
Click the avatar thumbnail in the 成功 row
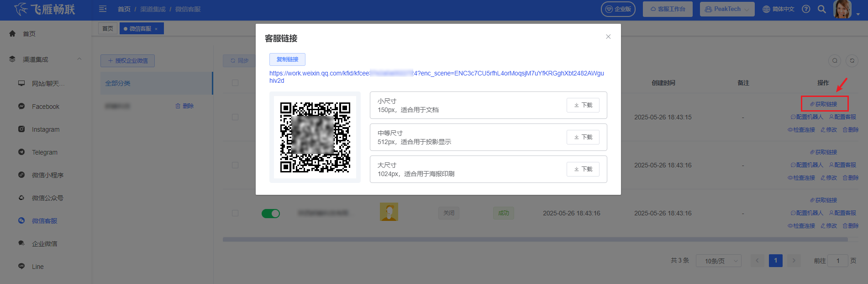[x=389, y=212]
